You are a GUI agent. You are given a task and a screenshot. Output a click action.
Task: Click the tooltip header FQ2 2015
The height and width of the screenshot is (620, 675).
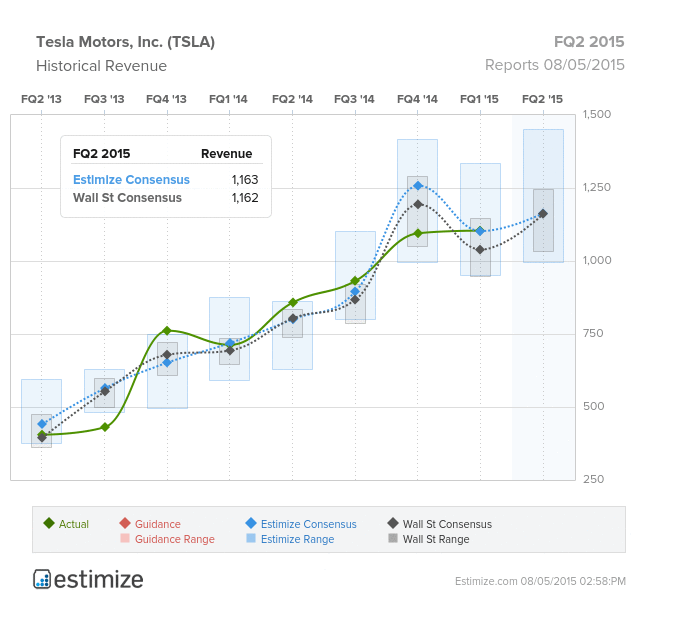pos(102,154)
